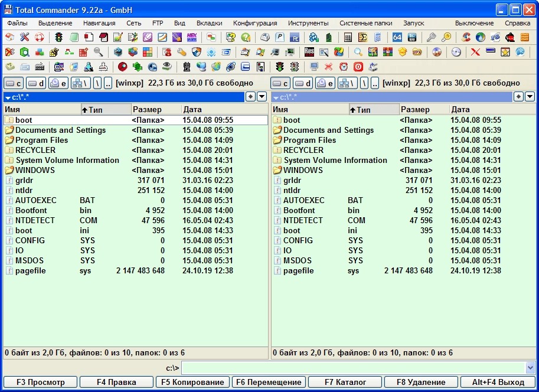Switch left panel to drive d
Image resolution: width=539 pixels, height=392 pixels.
[x=36, y=83]
